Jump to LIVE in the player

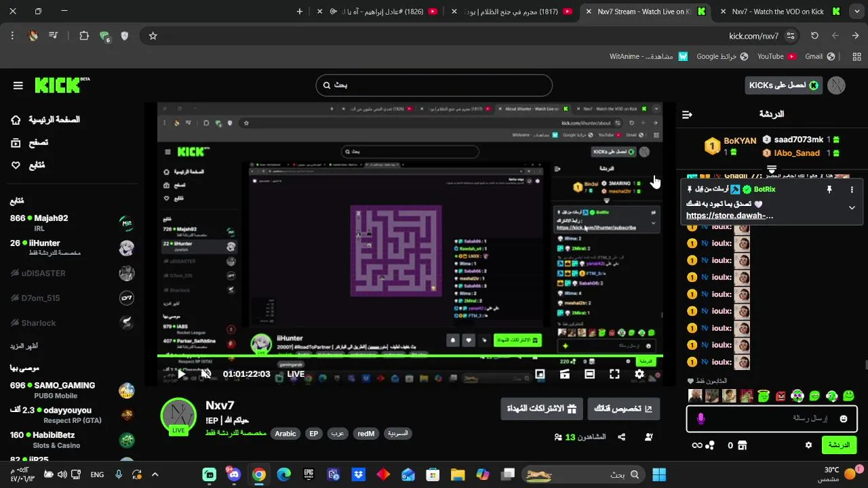click(x=296, y=374)
